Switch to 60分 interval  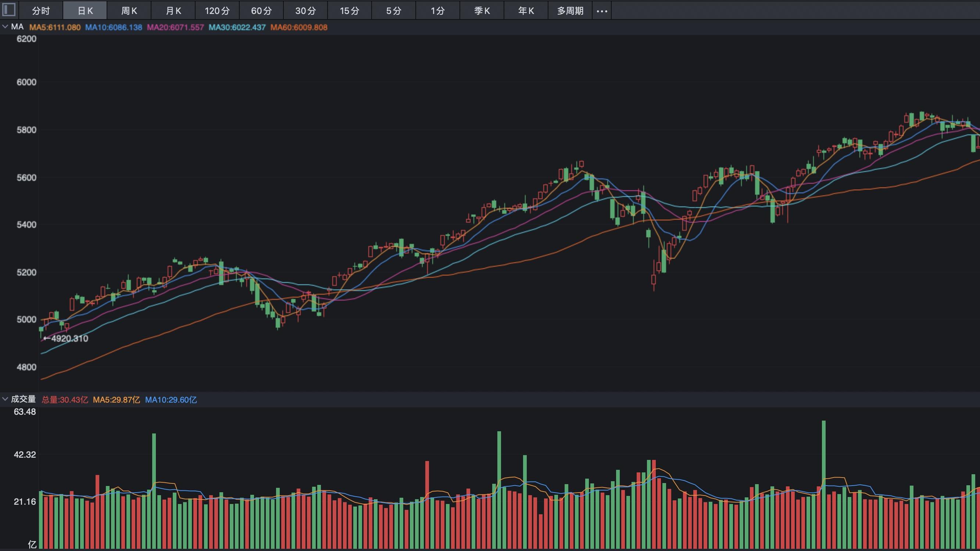point(261,11)
